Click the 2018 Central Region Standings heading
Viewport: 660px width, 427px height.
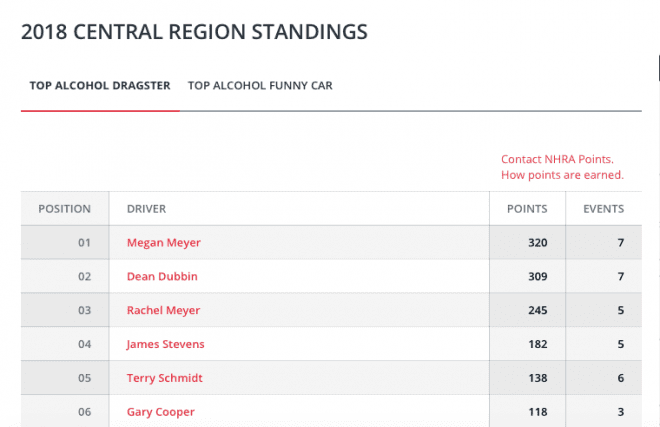(x=194, y=32)
